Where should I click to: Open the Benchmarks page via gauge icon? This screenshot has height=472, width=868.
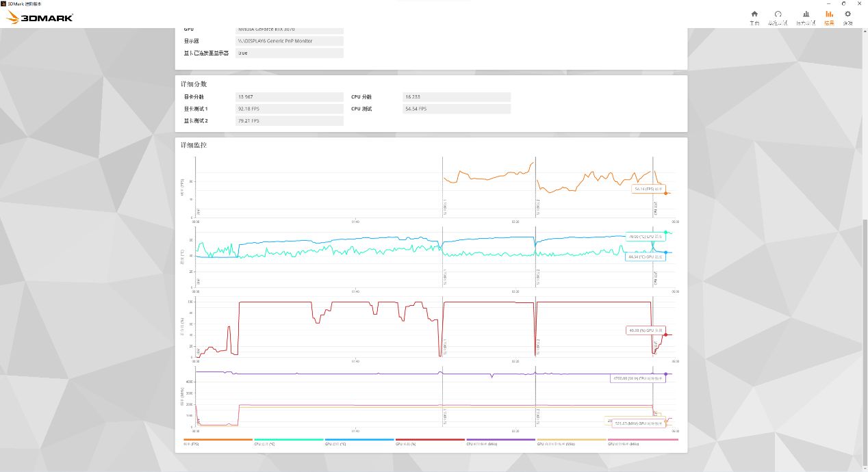pyautogui.click(x=778, y=16)
